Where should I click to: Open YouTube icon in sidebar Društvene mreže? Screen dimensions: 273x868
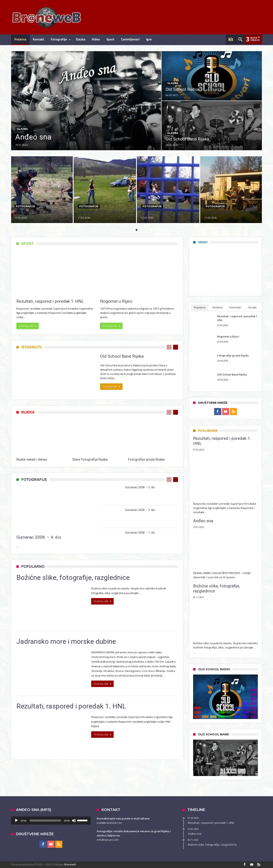[225, 411]
